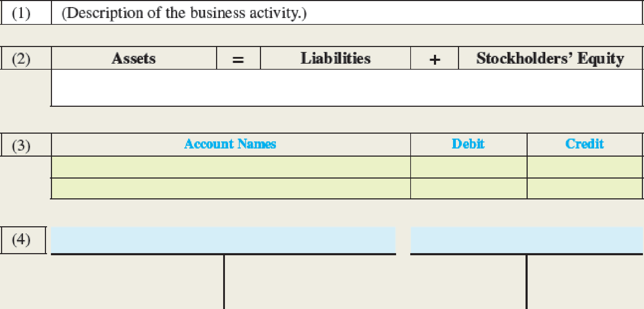Select the Liabilities column header
The width and height of the screenshot is (644, 309).
[335, 58]
